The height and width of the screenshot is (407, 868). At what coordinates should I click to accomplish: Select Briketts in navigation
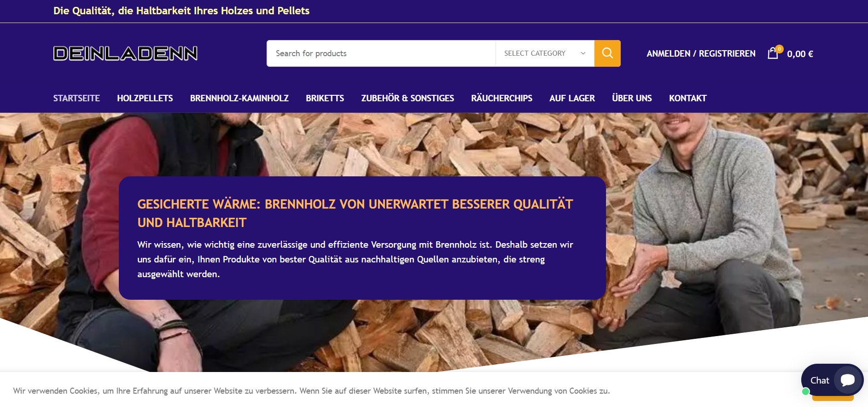pos(325,98)
